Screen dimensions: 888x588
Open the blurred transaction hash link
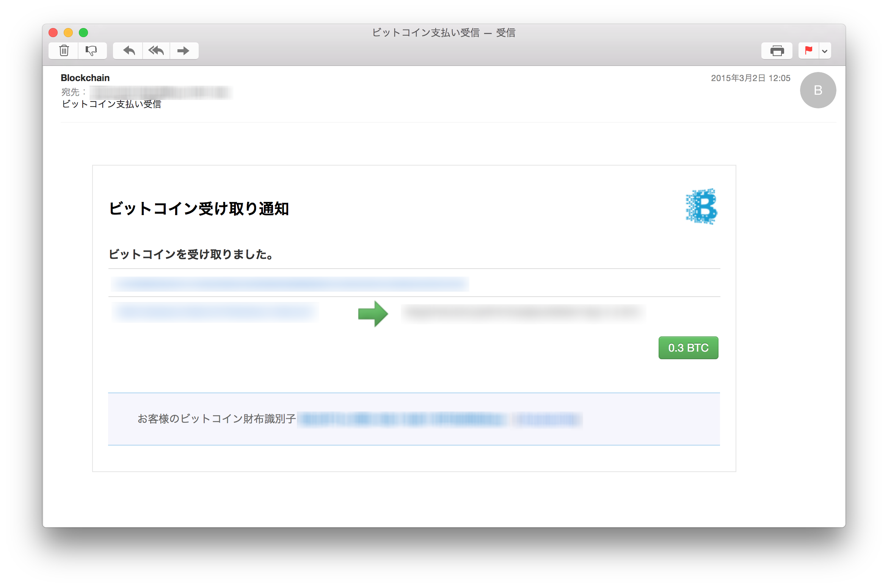[x=290, y=284]
